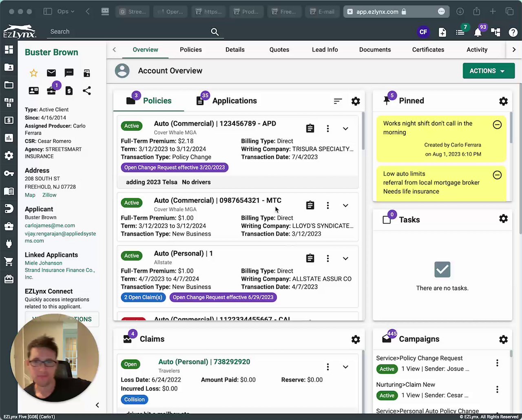Screen dimensions: 522x420
Task: Open the key icon in left sidebar
Action: tap(9, 173)
